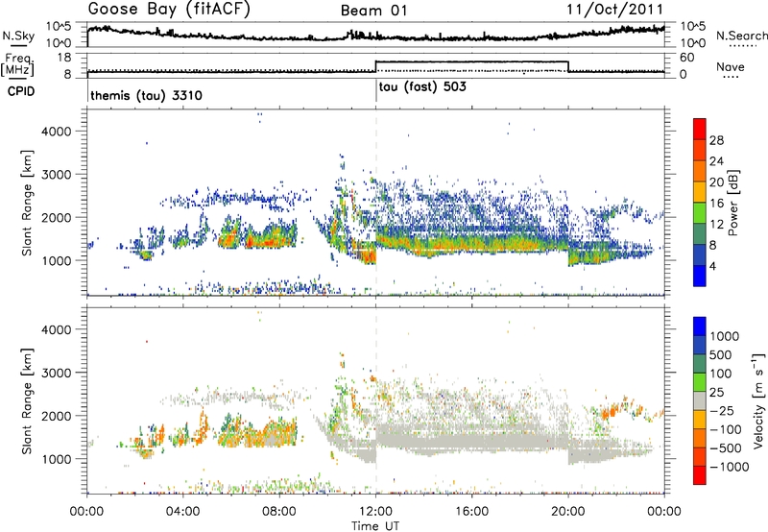Viewport: 768px width, 532px height.
Task: Click the 'Slant Range [km]' label of the velocity panel
Action: [x=27, y=401]
